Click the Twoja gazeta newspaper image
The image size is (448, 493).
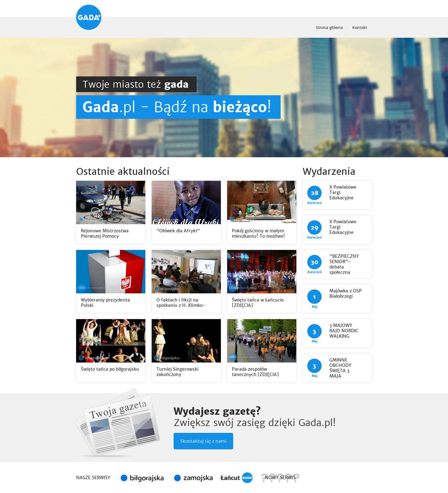coord(118,423)
